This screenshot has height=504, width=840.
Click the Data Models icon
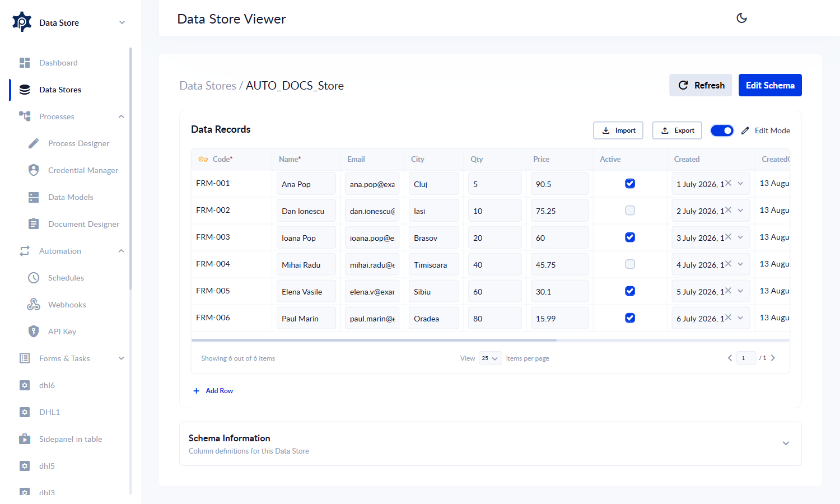(34, 197)
